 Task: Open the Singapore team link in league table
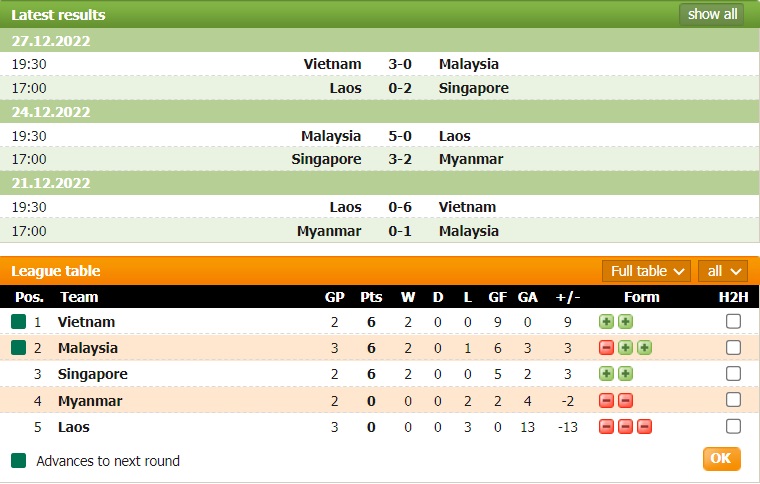(93, 374)
